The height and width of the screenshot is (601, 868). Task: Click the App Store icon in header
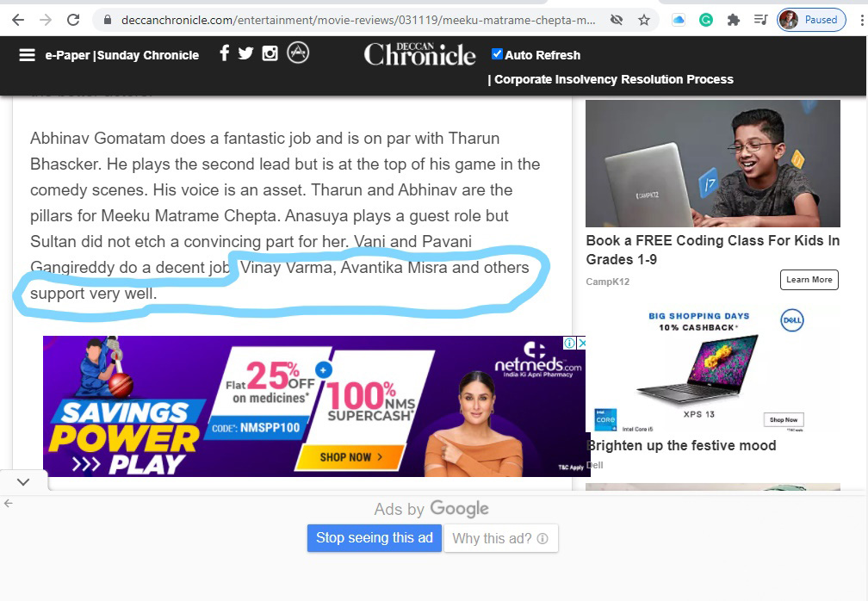(x=298, y=53)
